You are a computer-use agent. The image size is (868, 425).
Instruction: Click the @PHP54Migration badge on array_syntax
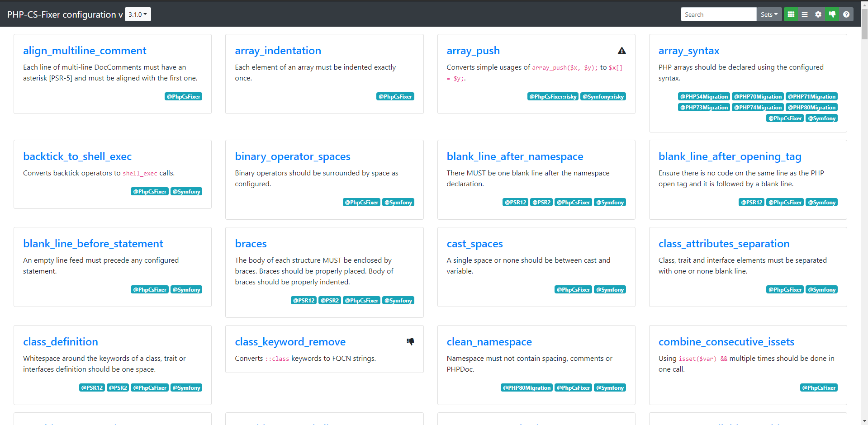click(704, 97)
